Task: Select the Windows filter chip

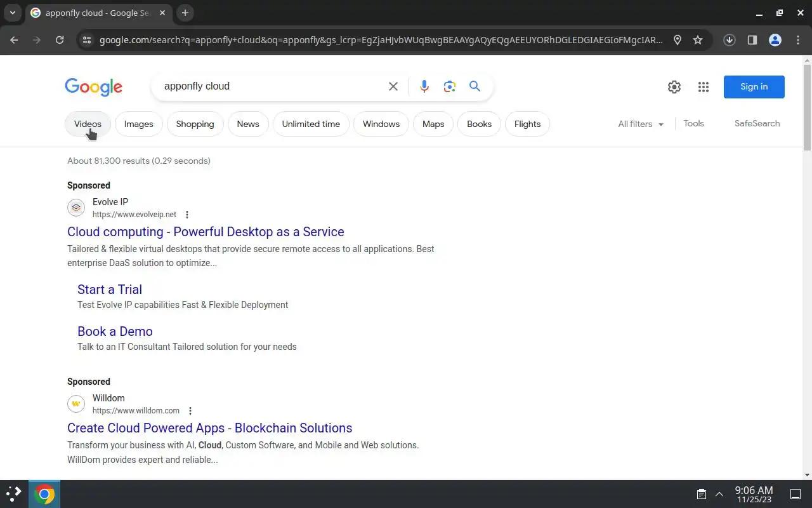Action: coord(381,124)
